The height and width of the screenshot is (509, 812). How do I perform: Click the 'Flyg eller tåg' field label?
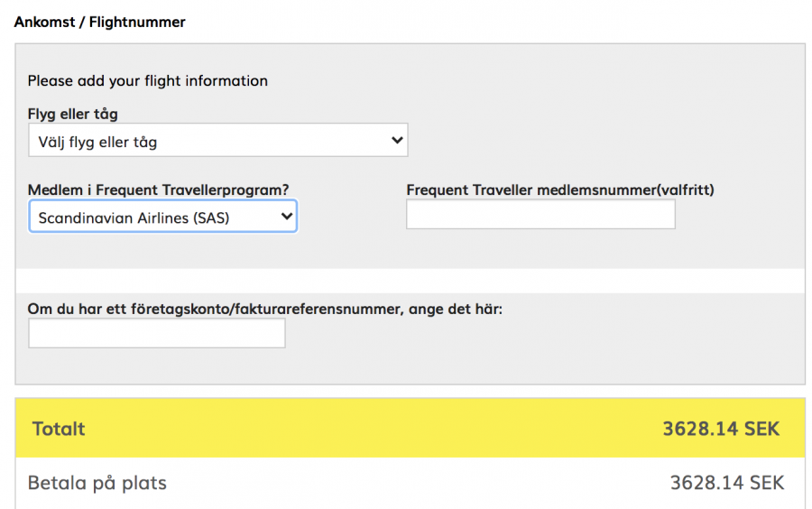[73, 114]
